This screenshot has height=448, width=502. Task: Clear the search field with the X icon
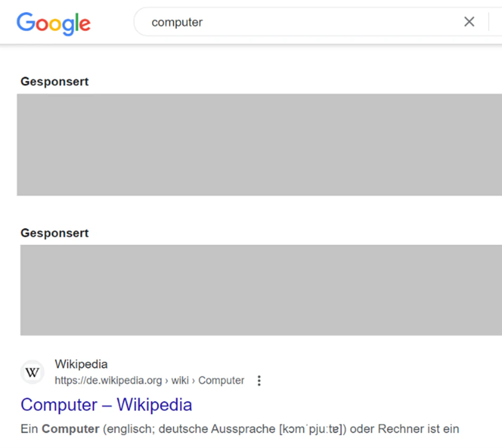click(x=469, y=22)
